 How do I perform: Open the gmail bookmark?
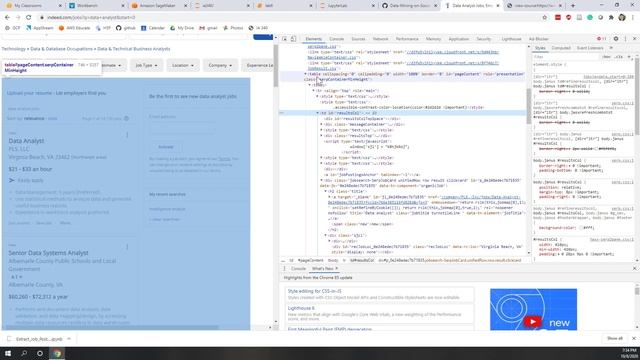[x=208, y=28]
